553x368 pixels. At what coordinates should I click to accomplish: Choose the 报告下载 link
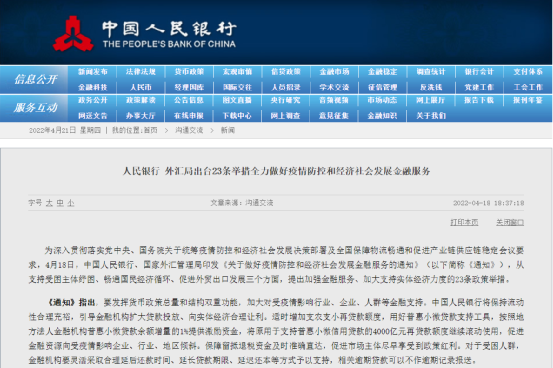[479, 100]
